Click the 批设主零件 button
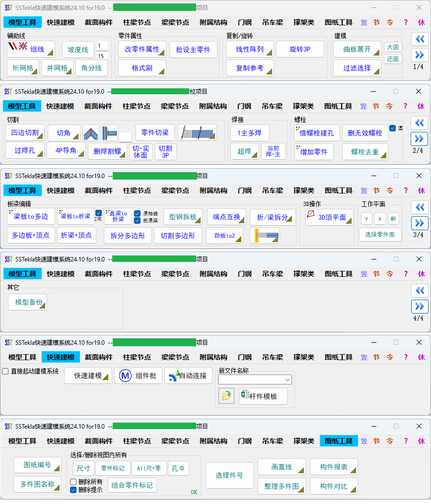This screenshot has height=504, width=431. coord(193,50)
